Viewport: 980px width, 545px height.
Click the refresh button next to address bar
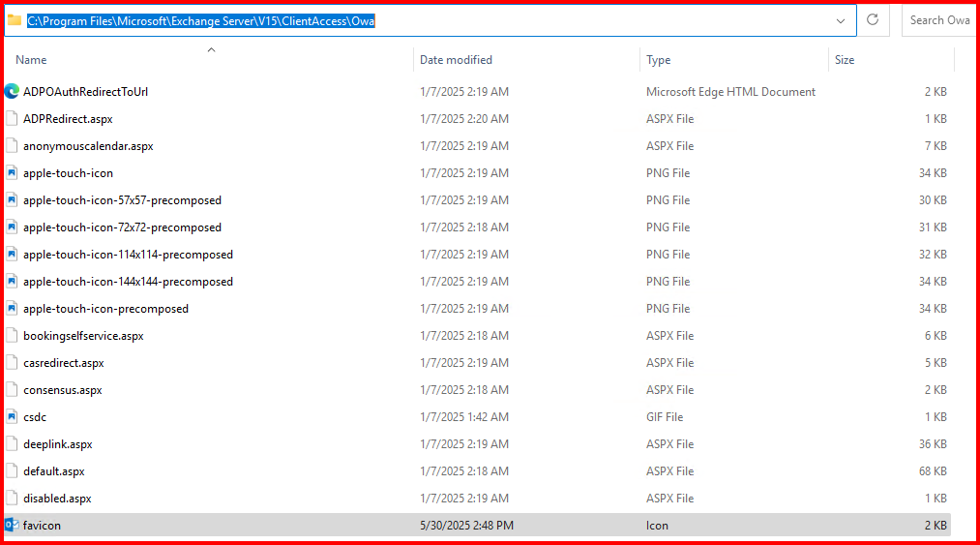pyautogui.click(x=873, y=20)
